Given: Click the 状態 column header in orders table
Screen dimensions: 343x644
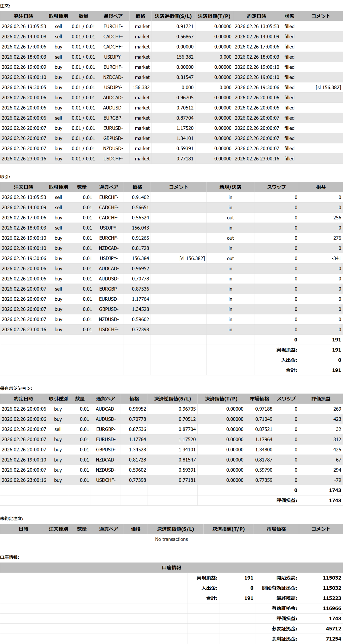Looking at the screenshot, I should click(x=289, y=16).
